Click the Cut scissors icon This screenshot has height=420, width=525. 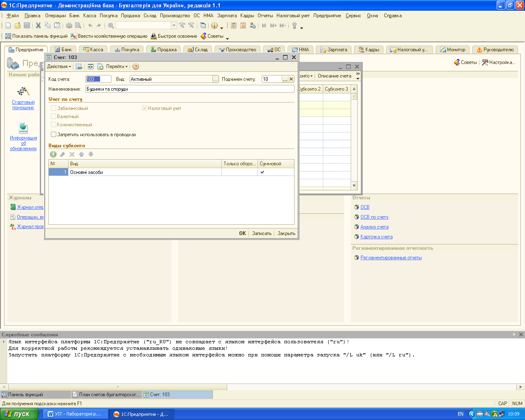click(38, 25)
